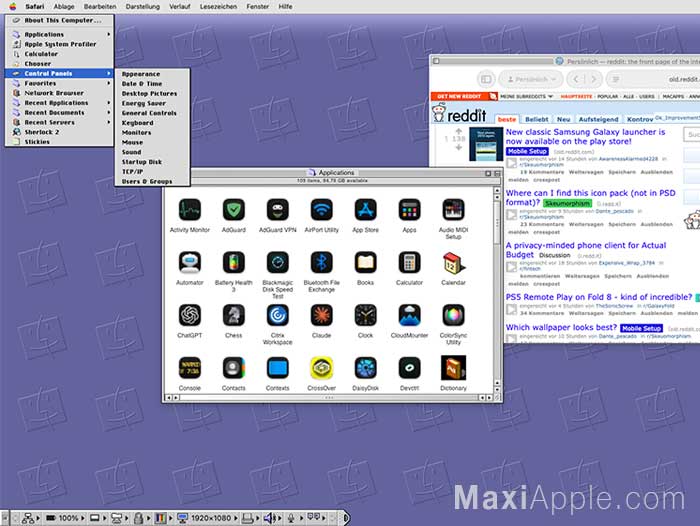Open the Claude app icon
The width and height of the screenshot is (700, 526).
coord(321,315)
